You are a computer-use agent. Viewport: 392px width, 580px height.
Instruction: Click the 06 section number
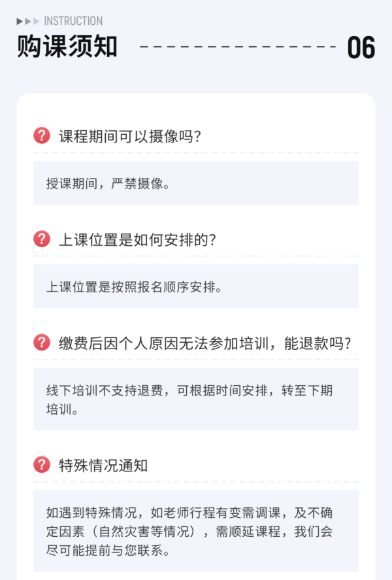coord(361,48)
